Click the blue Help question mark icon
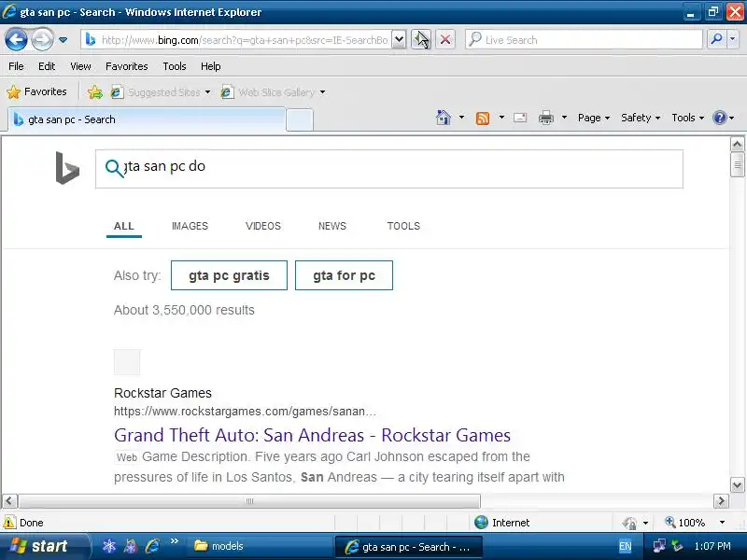The width and height of the screenshot is (747, 560). [x=719, y=118]
